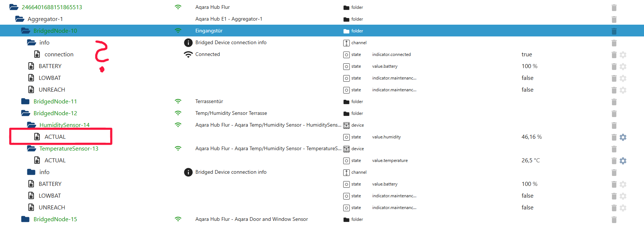
Task: Collapse the BridgedNode-10 folder
Action: point(25,31)
